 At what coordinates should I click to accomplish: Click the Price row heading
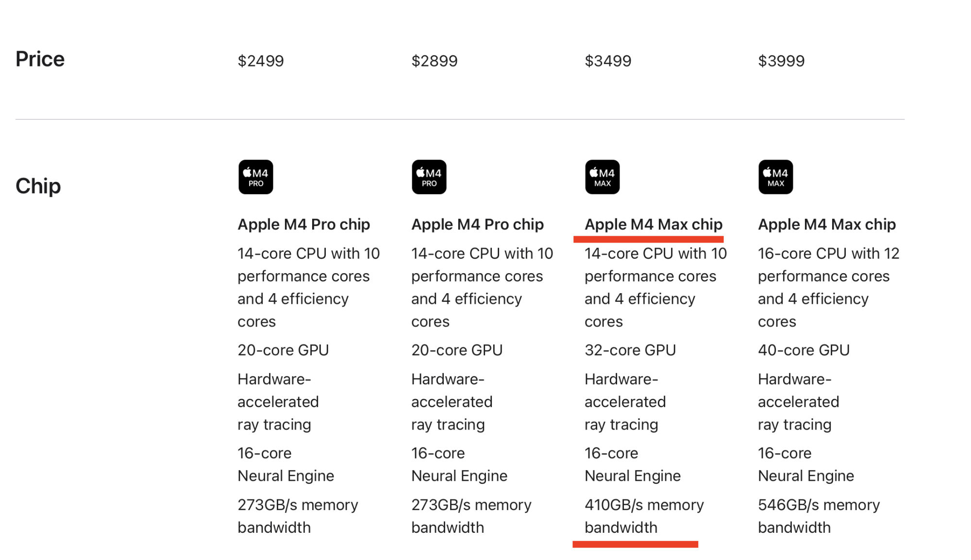(40, 59)
